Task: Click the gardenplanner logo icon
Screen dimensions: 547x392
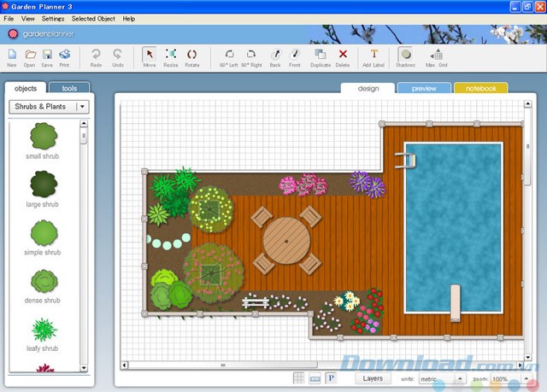Action: point(13,34)
